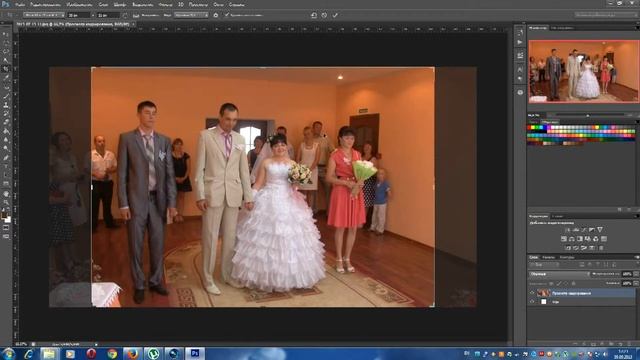Select the Clone Stamp tool
Image resolution: width=640 pixels, height=360 pixels.
(x=6, y=105)
